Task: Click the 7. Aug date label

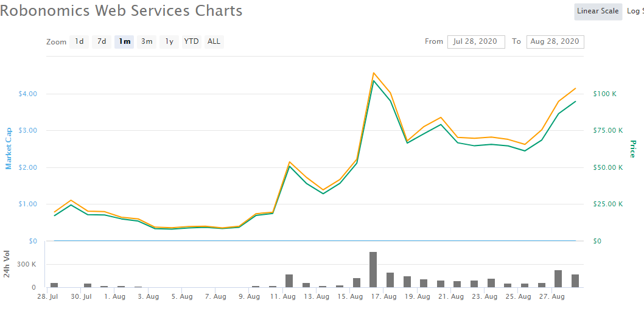Action: pos(216,296)
